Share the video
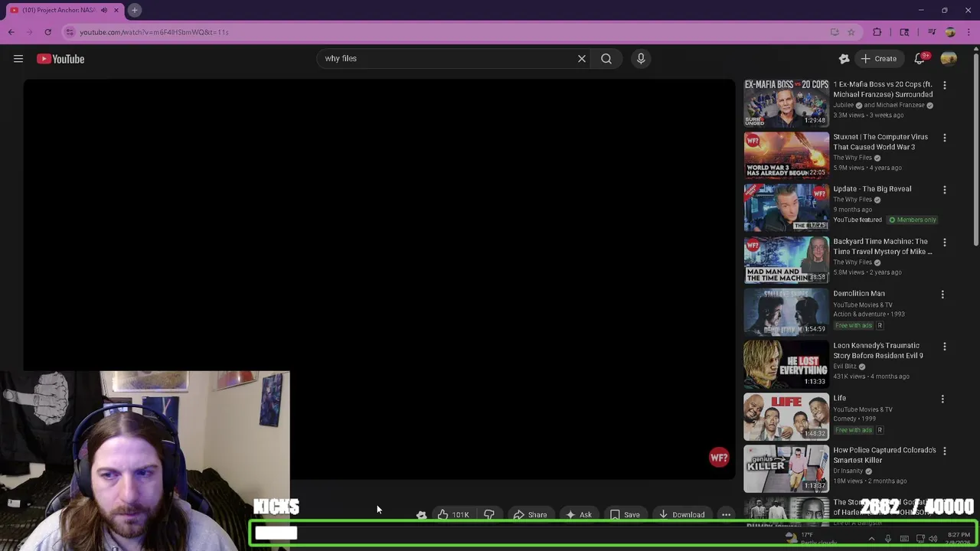Screen dimensions: 980x551 (x=530, y=515)
